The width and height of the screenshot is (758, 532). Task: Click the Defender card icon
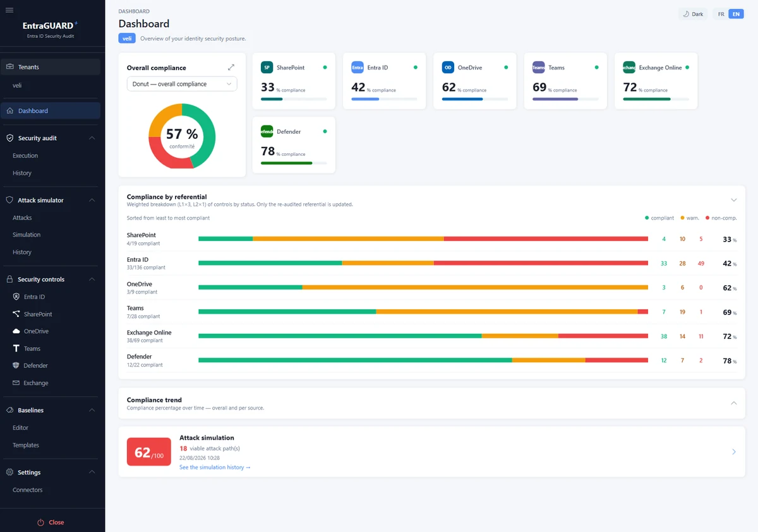267,131
